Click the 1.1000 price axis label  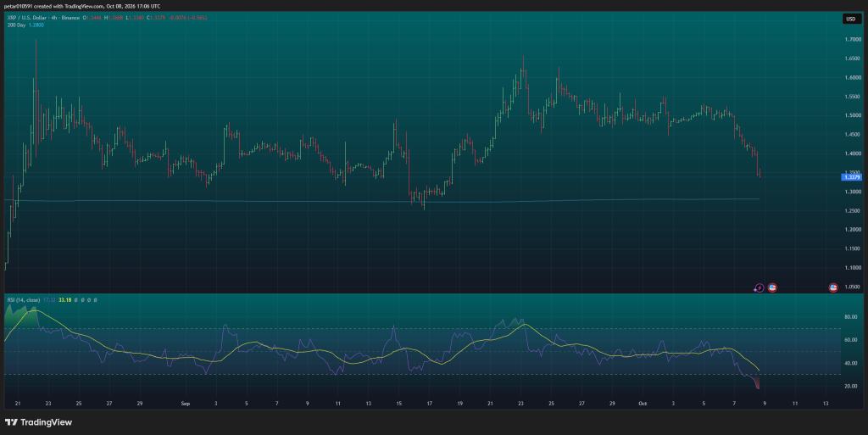pos(853,268)
